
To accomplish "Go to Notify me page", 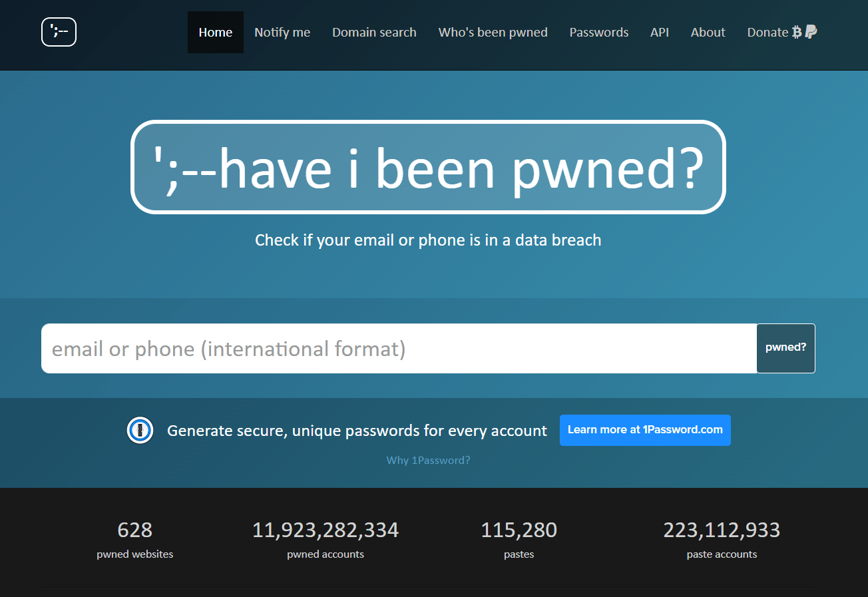I will tap(282, 32).
